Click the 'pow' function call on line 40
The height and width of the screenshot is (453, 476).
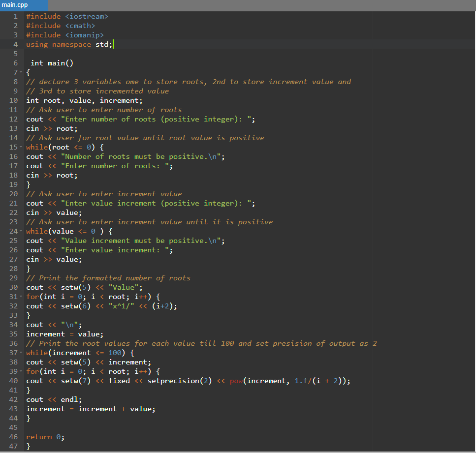(236, 381)
